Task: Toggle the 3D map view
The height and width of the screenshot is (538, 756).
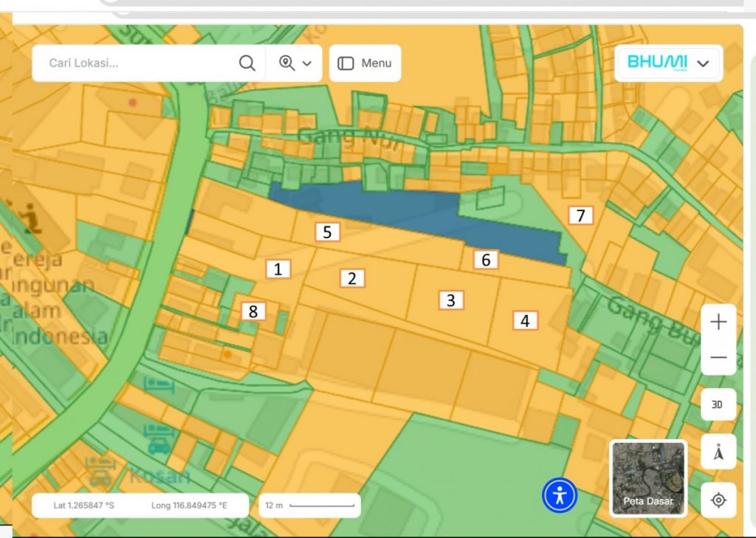Action: click(x=718, y=404)
